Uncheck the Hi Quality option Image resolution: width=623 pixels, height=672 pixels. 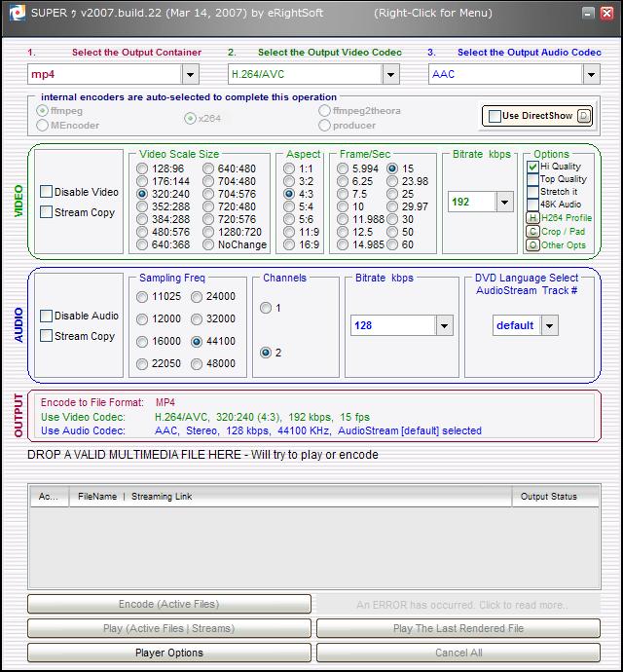(532, 167)
